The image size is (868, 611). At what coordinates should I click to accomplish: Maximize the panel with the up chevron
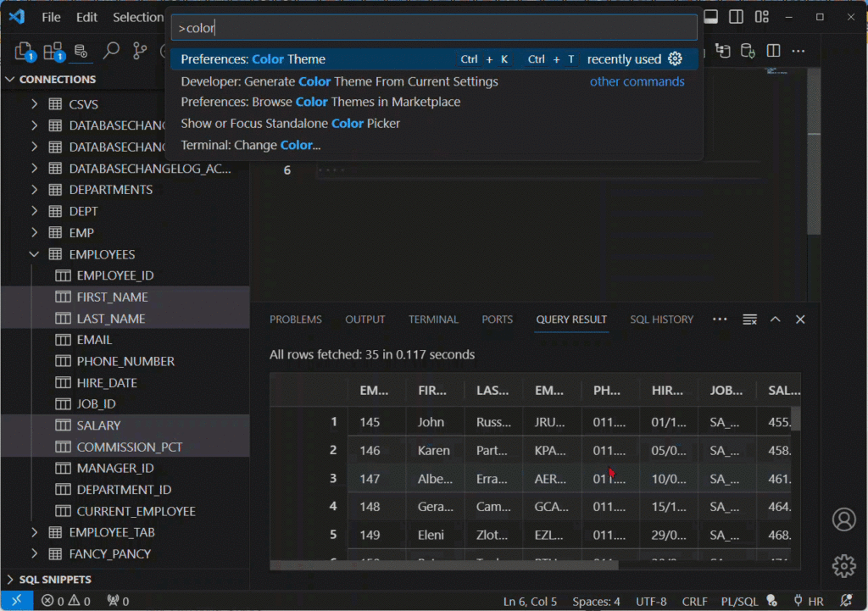pos(775,319)
